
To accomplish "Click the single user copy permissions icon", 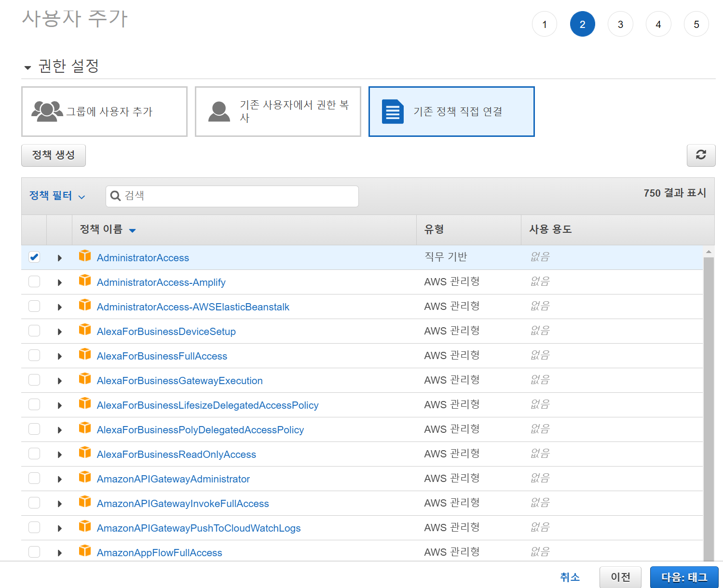I will 219,111.
